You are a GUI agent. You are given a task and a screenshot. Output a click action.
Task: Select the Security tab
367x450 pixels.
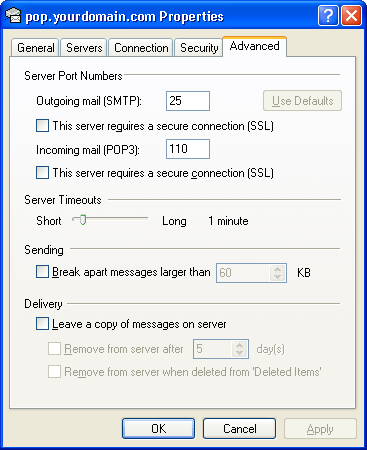click(199, 48)
